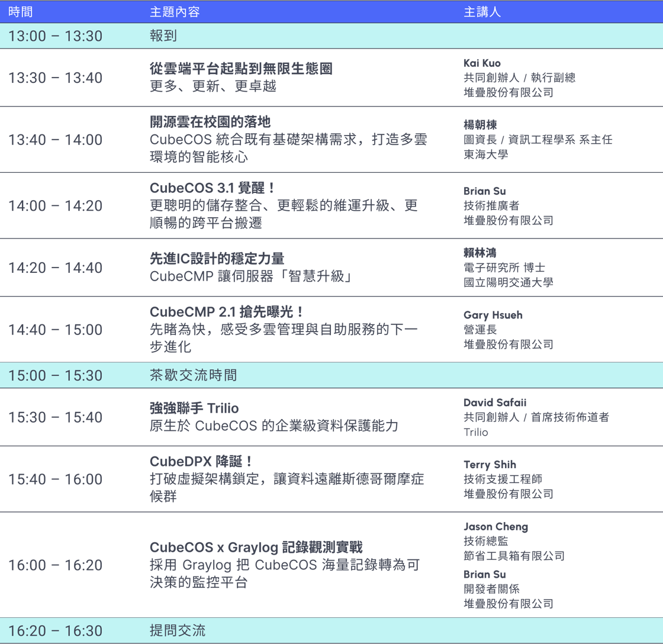Click speaker name 楊朝棟
Viewport: 663px width, 644px height.
pyautogui.click(x=480, y=125)
